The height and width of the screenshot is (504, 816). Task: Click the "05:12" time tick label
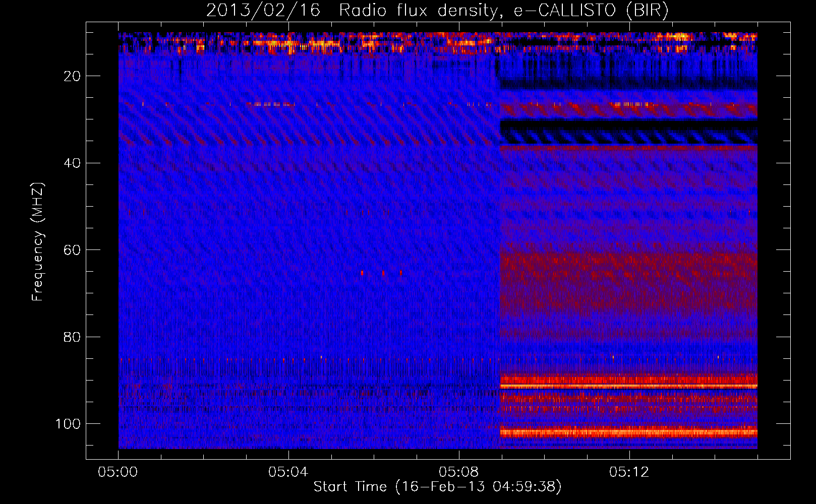[629, 472]
